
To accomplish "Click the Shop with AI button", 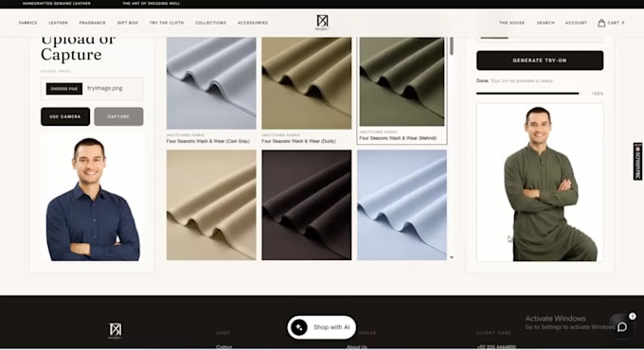I will (322, 327).
